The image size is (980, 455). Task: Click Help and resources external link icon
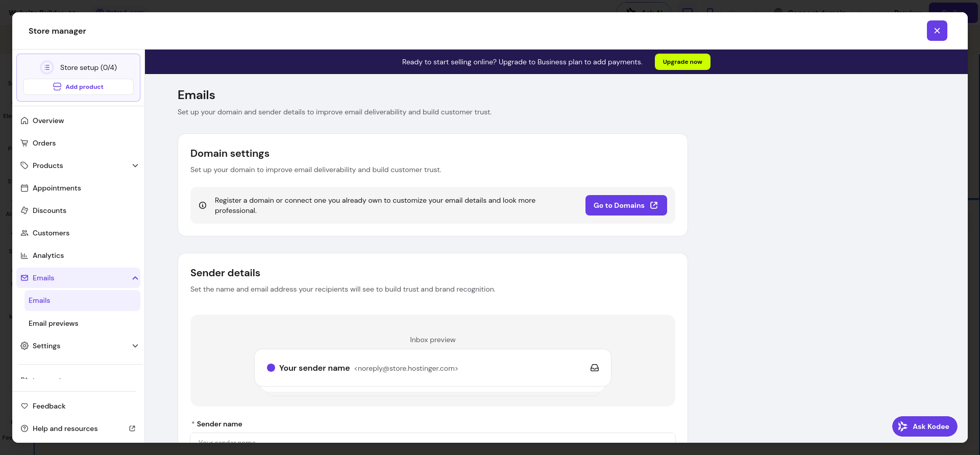tap(132, 428)
